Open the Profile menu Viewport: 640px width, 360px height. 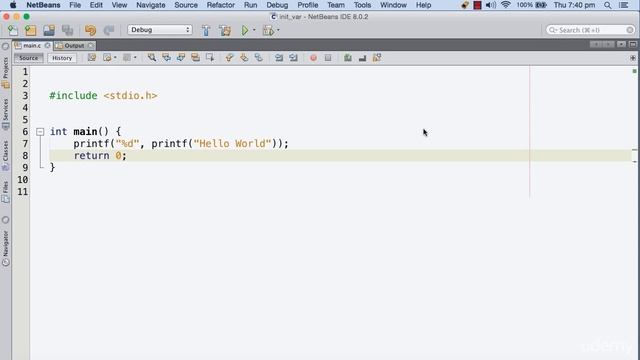pyautogui.click(x=308, y=5)
